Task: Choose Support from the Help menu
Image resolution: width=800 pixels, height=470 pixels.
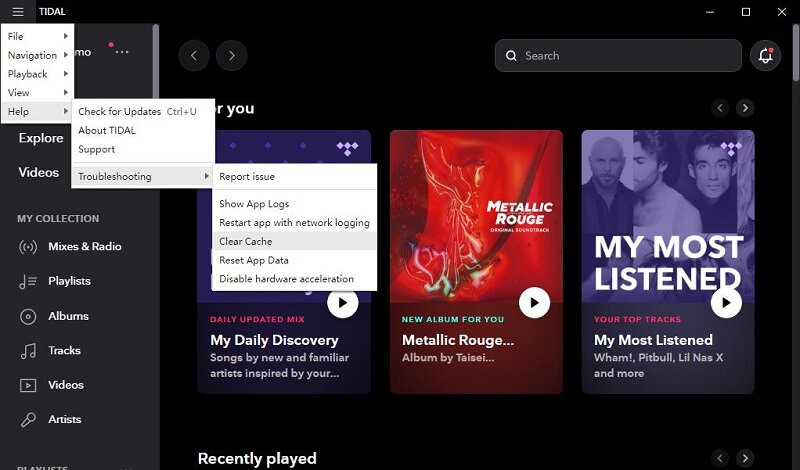Action: pyautogui.click(x=143, y=149)
